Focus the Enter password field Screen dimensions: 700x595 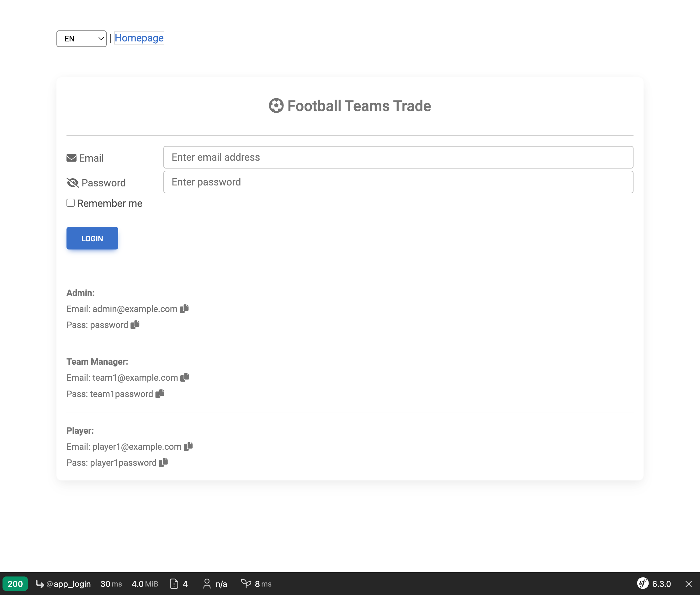click(398, 182)
